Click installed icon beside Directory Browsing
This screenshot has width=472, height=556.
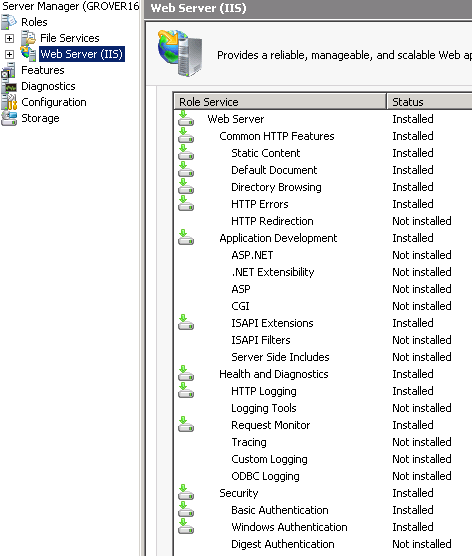point(186,187)
